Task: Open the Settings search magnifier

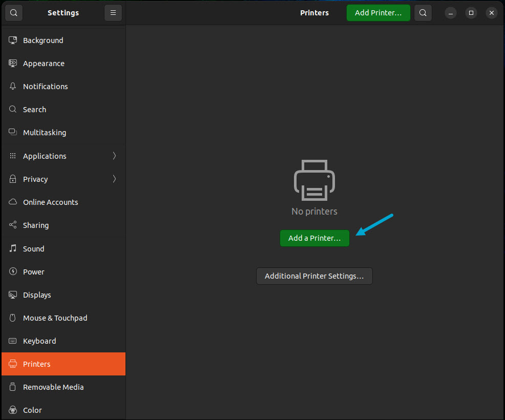Action: pyautogui.click(x=13, y=12)
